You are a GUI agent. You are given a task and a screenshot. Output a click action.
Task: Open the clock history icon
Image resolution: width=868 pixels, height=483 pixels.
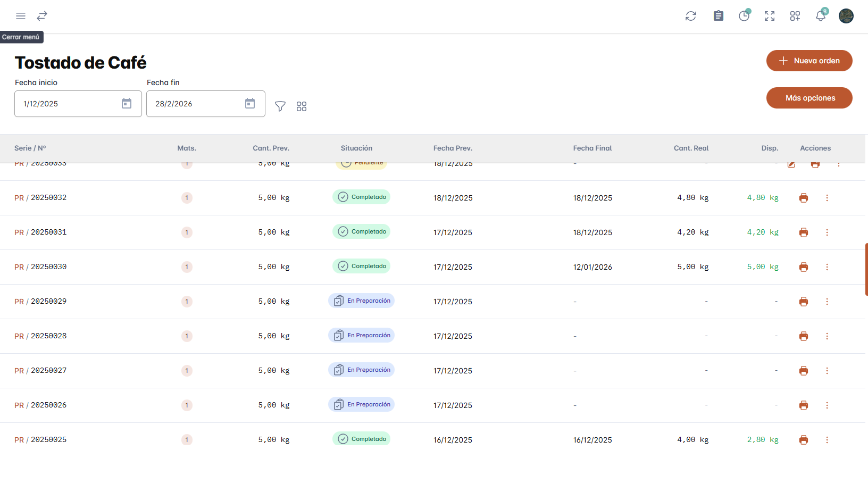click(744, 16)
